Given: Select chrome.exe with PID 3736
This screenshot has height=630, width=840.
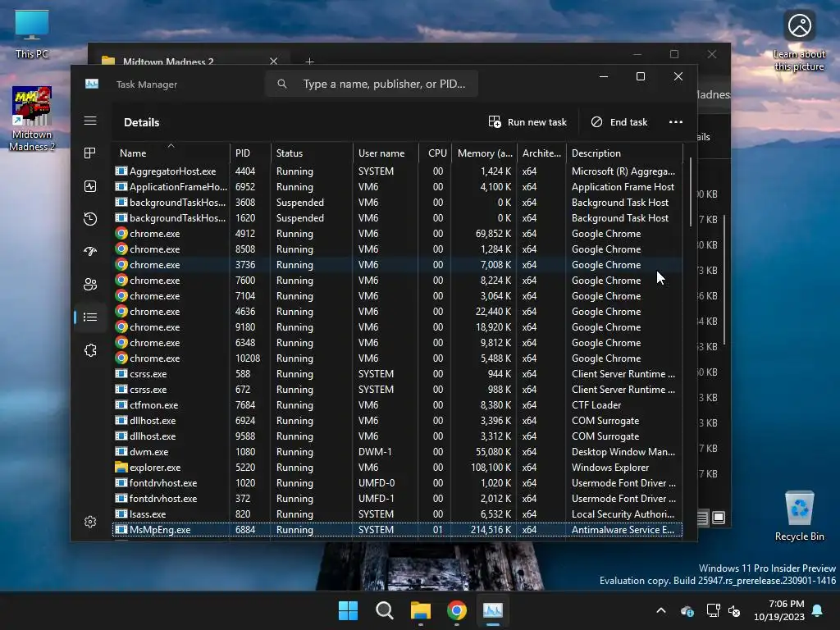Looking at the screenshot, I should pyautogui.click(x=397, y=265).
